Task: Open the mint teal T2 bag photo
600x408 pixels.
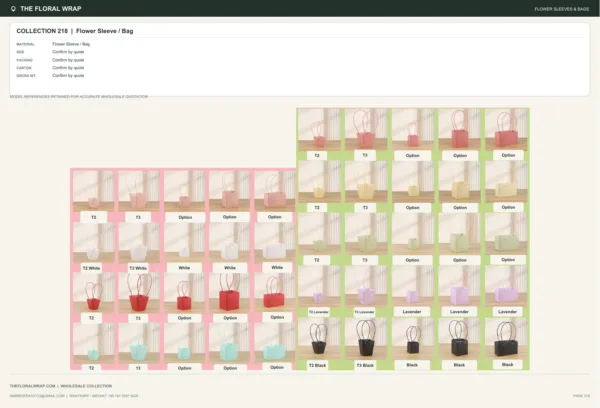Action: click(x=93, y=343)
